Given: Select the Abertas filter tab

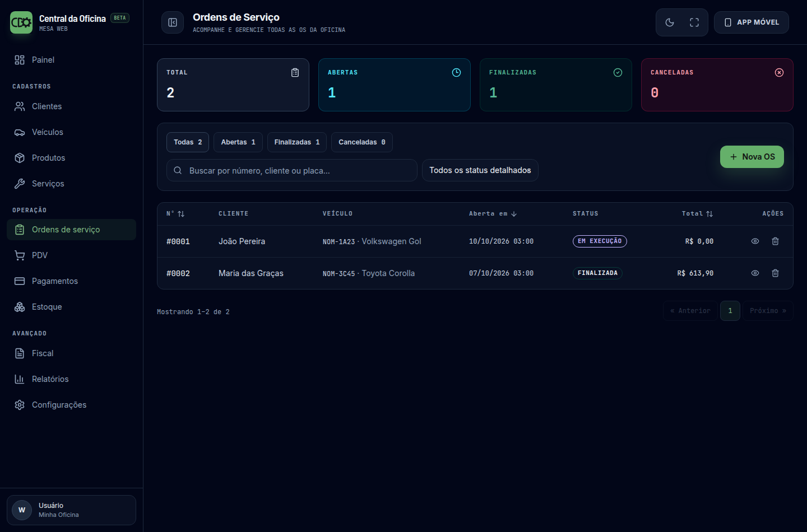Looking at the screenshot, I should (238, 142).
